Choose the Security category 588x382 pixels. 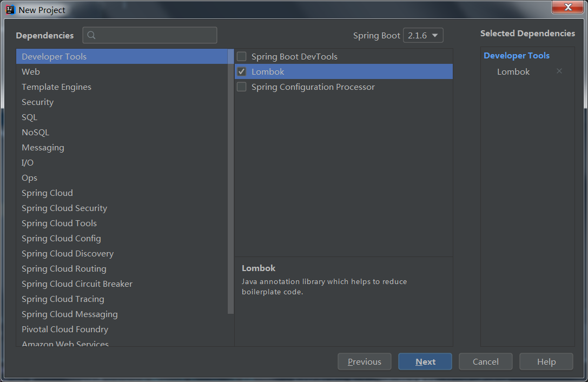point(122,102)
